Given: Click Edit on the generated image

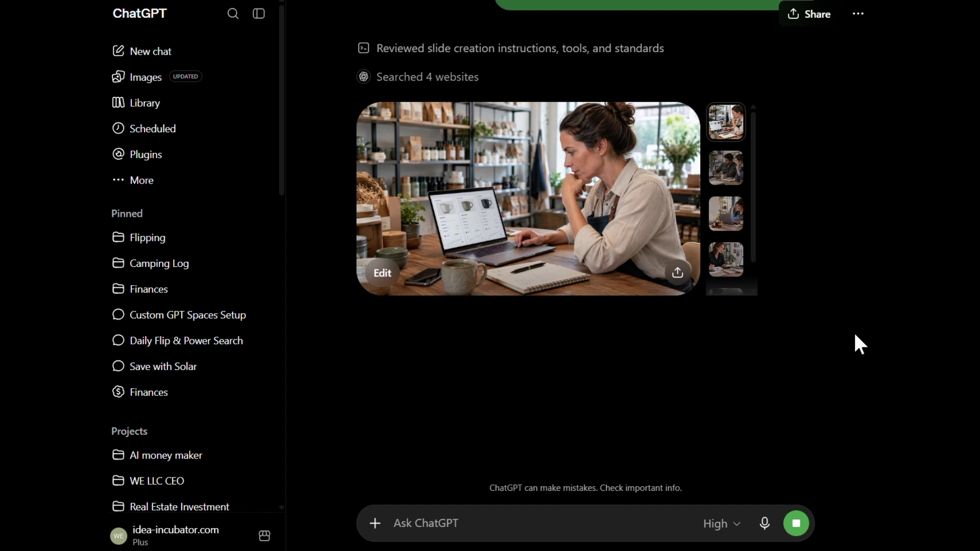Looking at the screenshot, I should [382, 273].
